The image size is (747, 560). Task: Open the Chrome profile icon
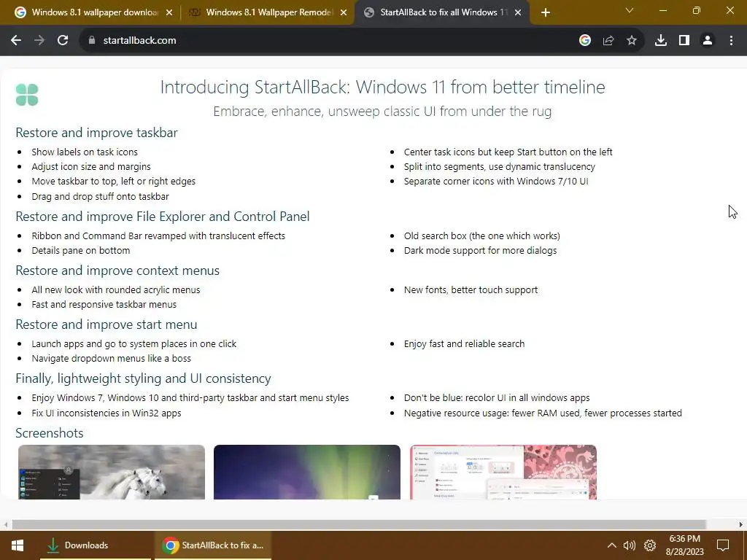click(x=708, y=41)
